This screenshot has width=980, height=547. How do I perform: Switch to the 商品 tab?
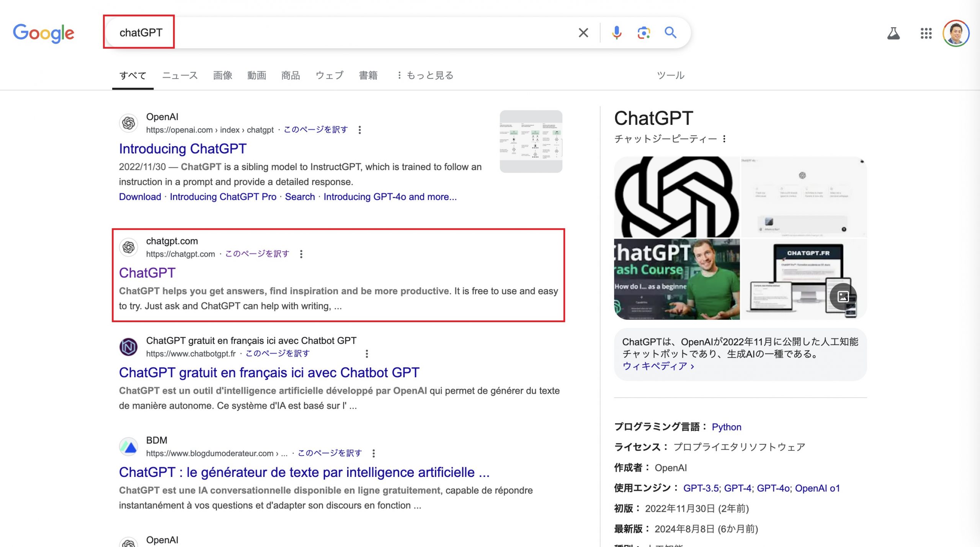click(291, 75)
